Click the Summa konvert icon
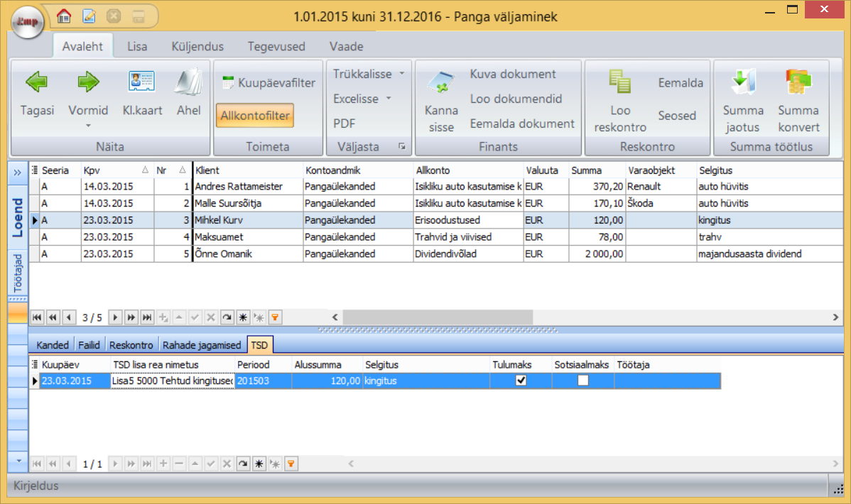This screenshot has width=851, height=504. click(x=798, y=82)
